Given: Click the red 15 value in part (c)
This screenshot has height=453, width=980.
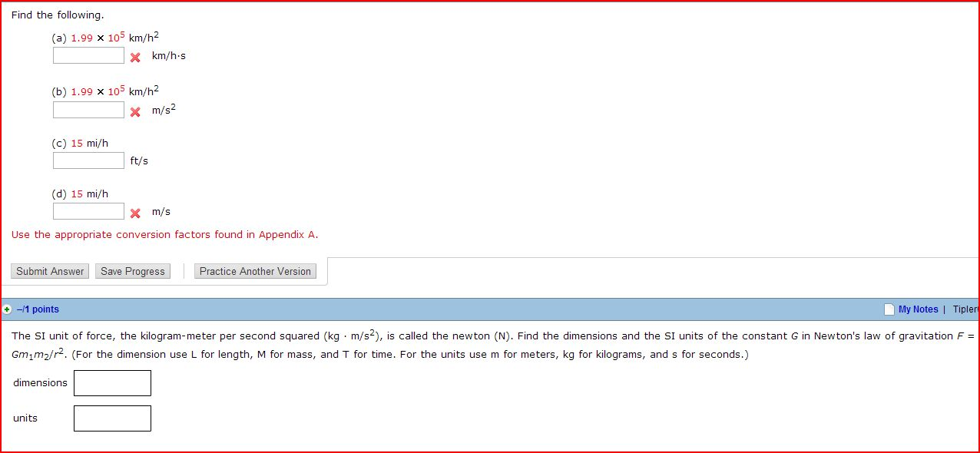Looking at the screenshot, I should (x=77, y=144).
